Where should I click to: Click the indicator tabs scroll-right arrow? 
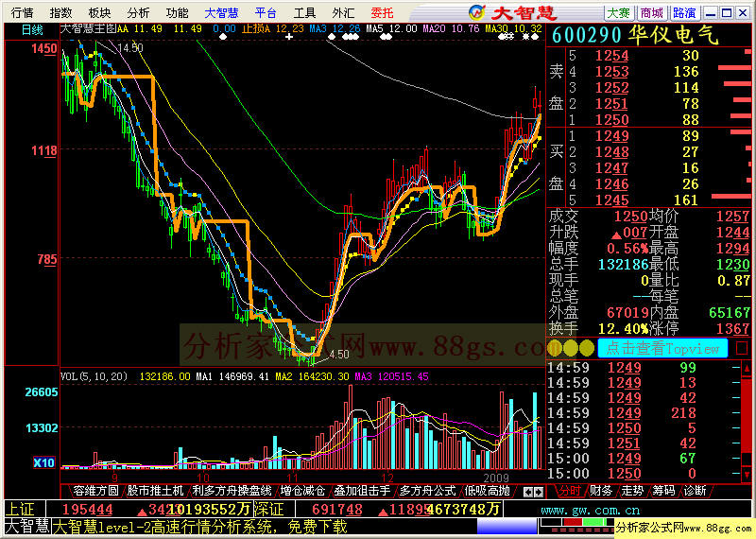tap(539, 493)
